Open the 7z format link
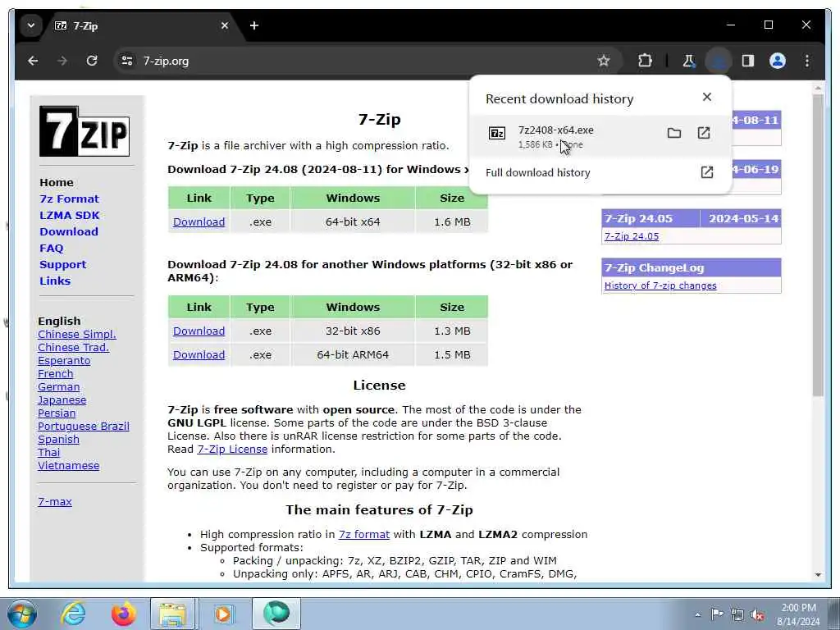 (363, 535)
